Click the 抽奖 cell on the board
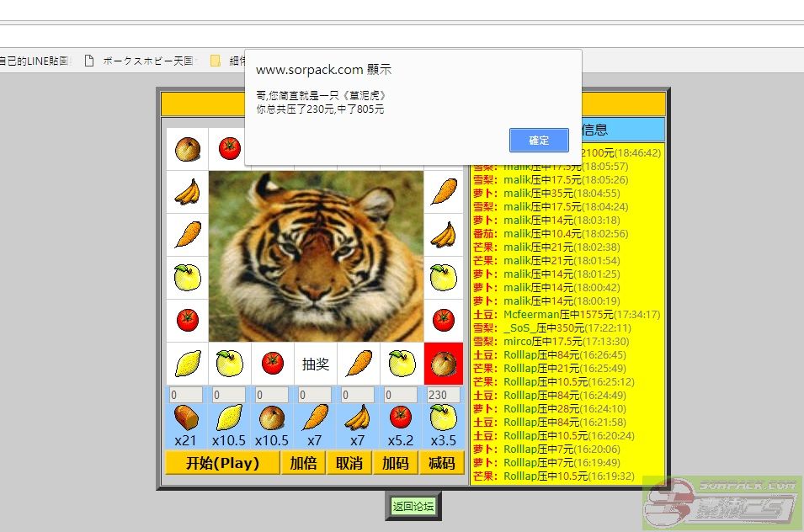Viewport: 804px width, 532px height. tap(315, 364)
